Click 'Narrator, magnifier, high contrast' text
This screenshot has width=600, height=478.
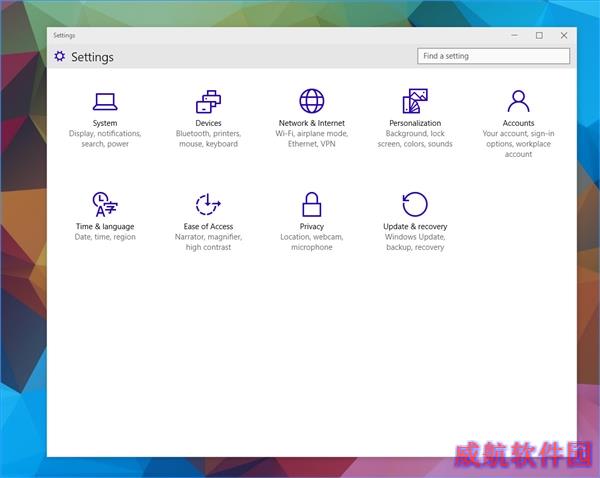tap(208, 242)
